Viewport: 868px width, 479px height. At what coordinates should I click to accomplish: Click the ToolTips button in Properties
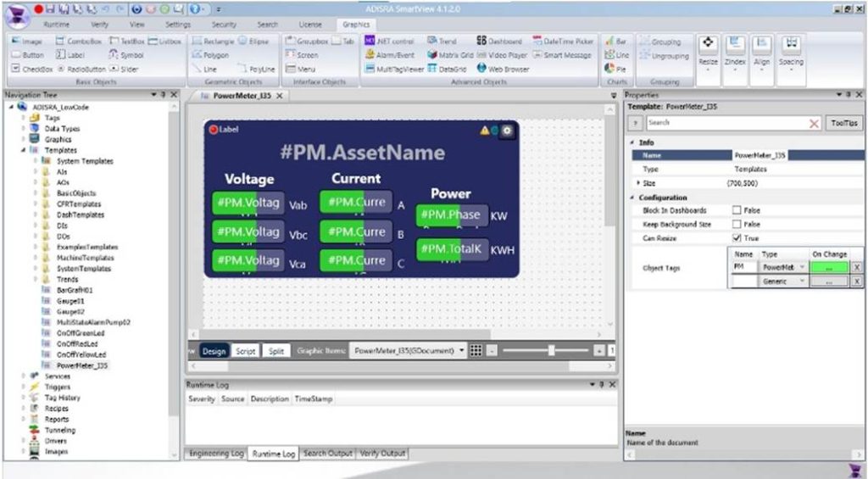point(843,123)
